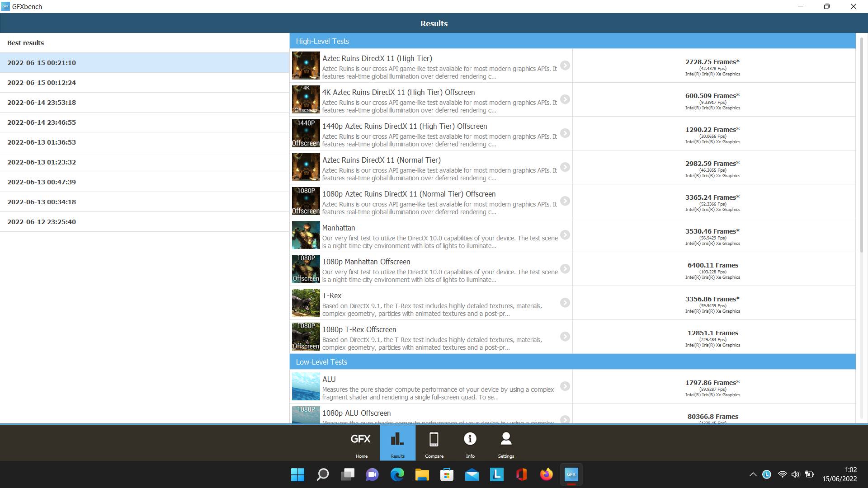
Task: Click the ALU test thumbnail
Action: (306, 386)
